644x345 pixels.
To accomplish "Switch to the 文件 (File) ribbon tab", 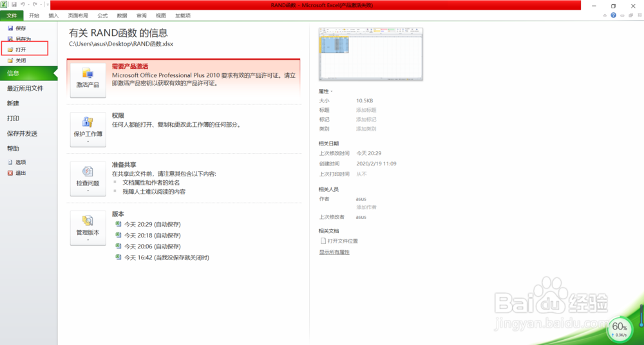I will point(12,15).
